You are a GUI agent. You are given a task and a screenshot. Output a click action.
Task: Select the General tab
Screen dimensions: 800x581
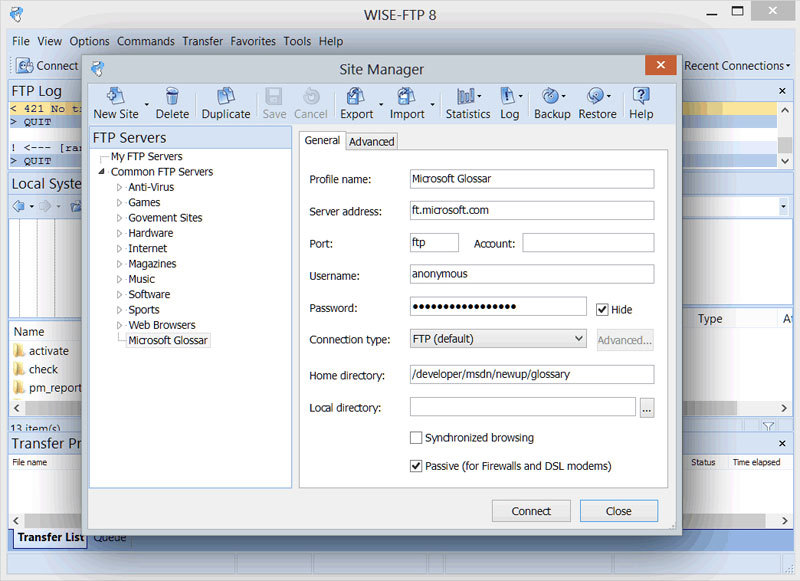tap(322, 140)
